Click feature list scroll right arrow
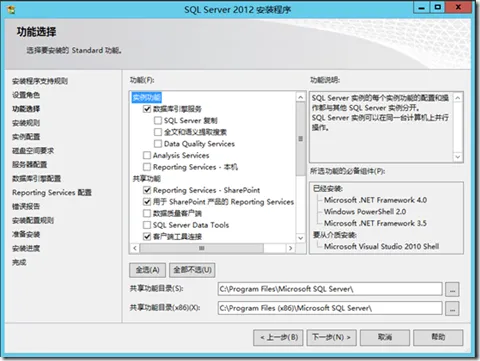The height and width of the screenshot is (361, 480). point(290,248)
